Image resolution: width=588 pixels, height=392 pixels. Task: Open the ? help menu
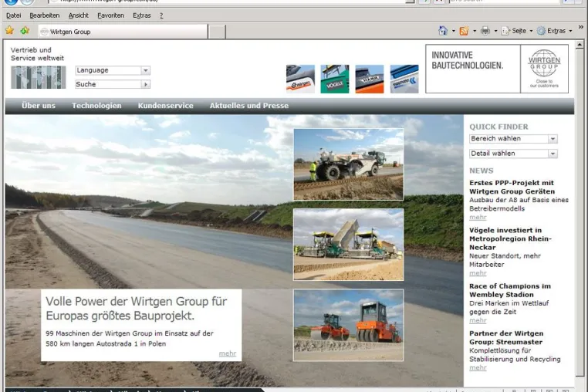(x=161, y=15)
